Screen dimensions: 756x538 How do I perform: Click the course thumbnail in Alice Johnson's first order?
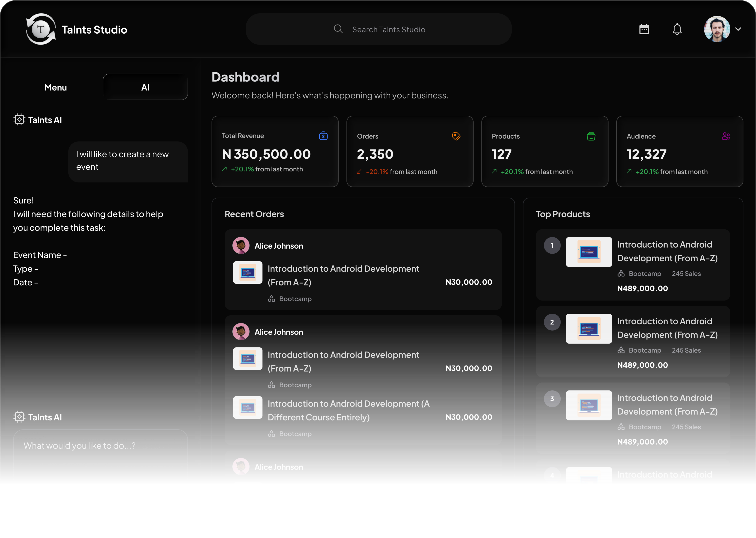click(x=248, y=272)
